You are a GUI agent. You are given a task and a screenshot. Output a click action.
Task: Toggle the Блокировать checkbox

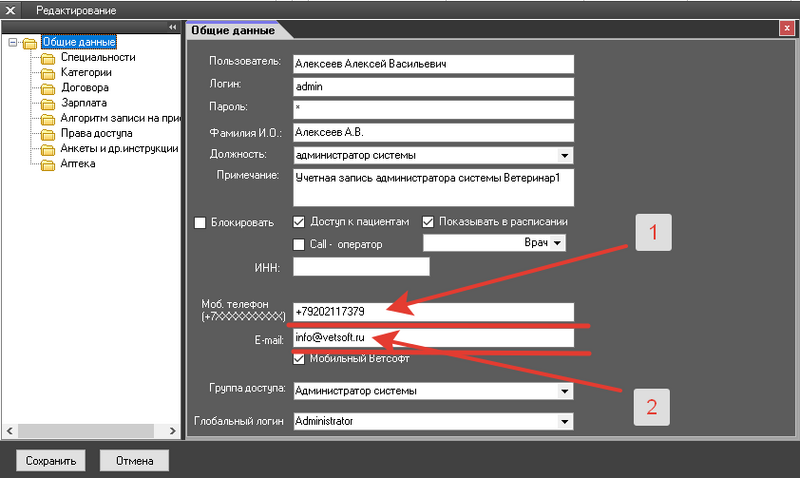[x=200, y=222]
